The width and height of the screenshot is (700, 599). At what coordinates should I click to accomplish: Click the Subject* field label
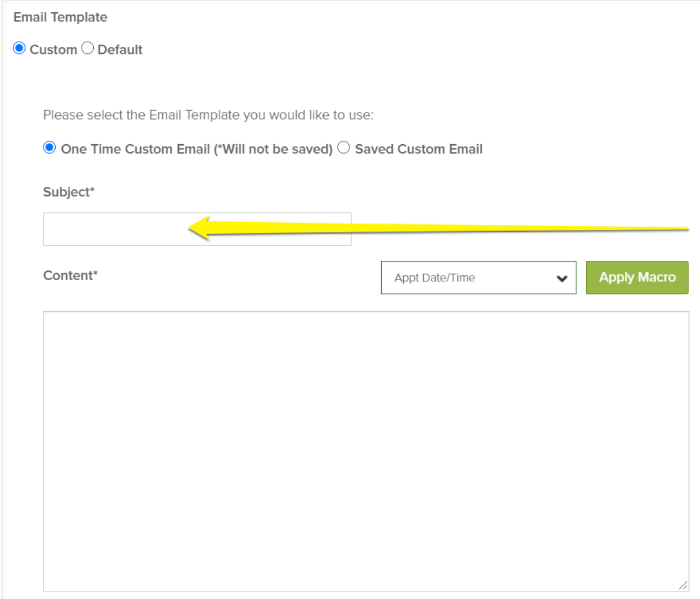(69, 192)
